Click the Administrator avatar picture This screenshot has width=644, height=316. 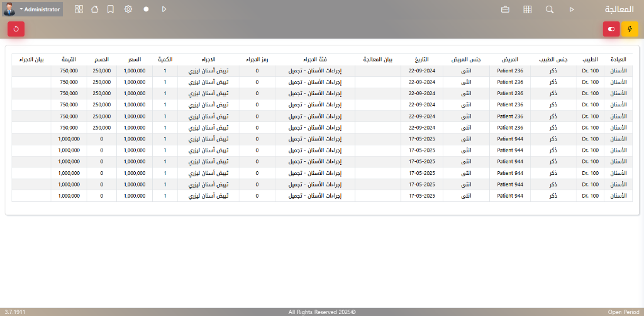9,9
